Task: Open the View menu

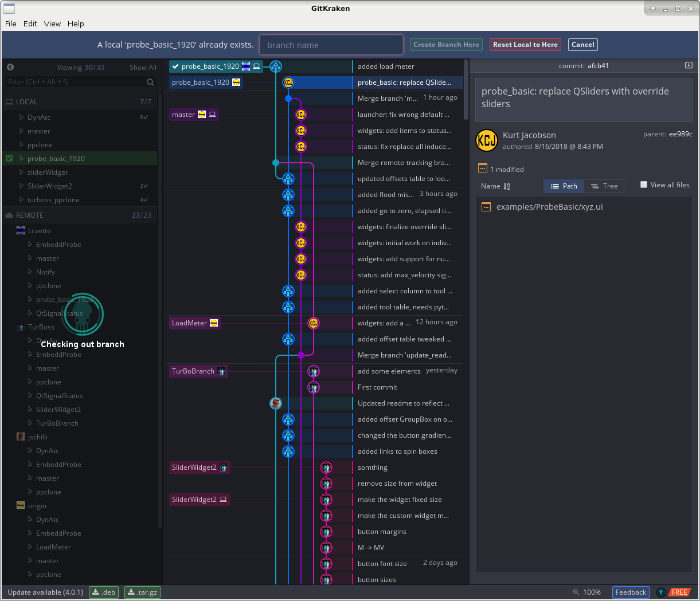Action: pos(52,23)
